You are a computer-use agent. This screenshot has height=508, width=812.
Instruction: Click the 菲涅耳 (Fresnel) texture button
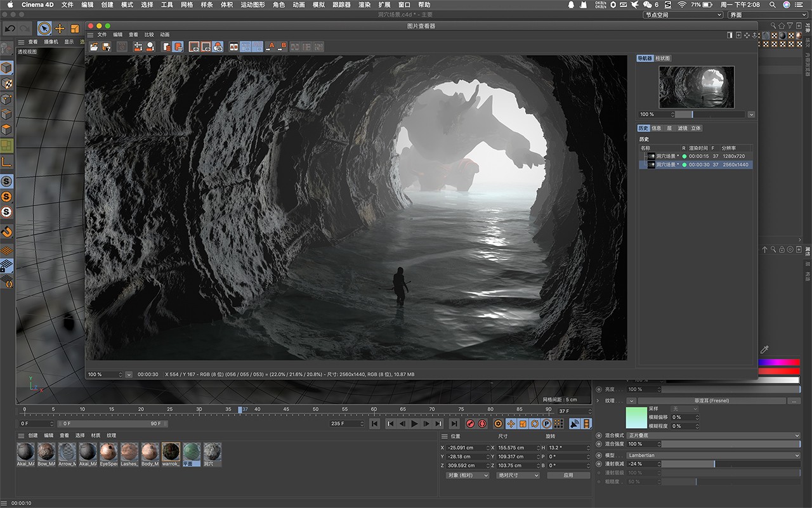[x=711, y=401]
